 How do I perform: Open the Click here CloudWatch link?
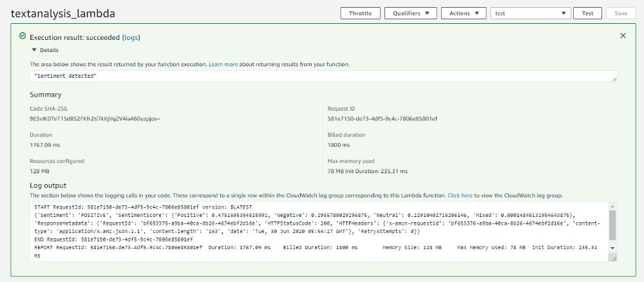click(x=460, y=194)
